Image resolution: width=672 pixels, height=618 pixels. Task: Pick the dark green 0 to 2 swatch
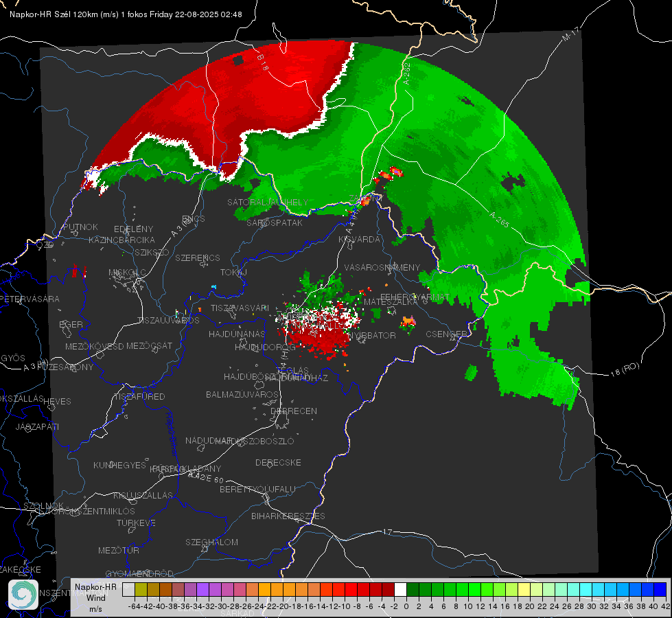(413, 589)
